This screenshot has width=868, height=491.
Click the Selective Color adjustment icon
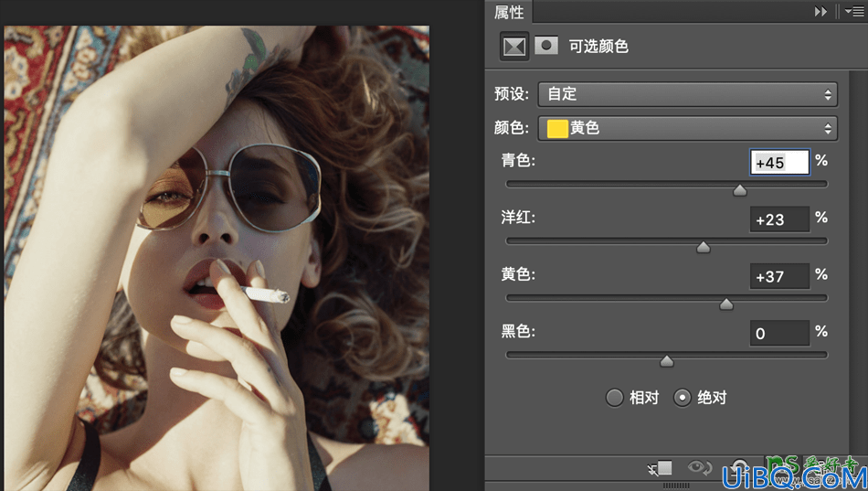[514, 46]
